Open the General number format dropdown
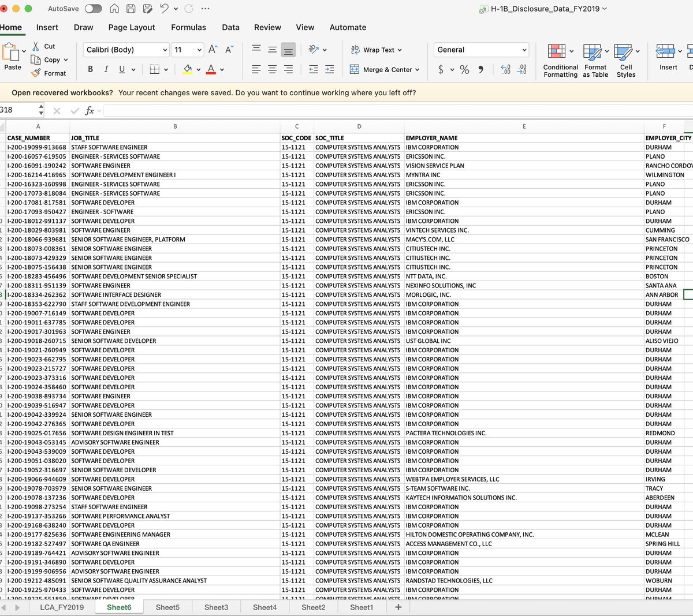The image size is (693, 616). (524, 50)
